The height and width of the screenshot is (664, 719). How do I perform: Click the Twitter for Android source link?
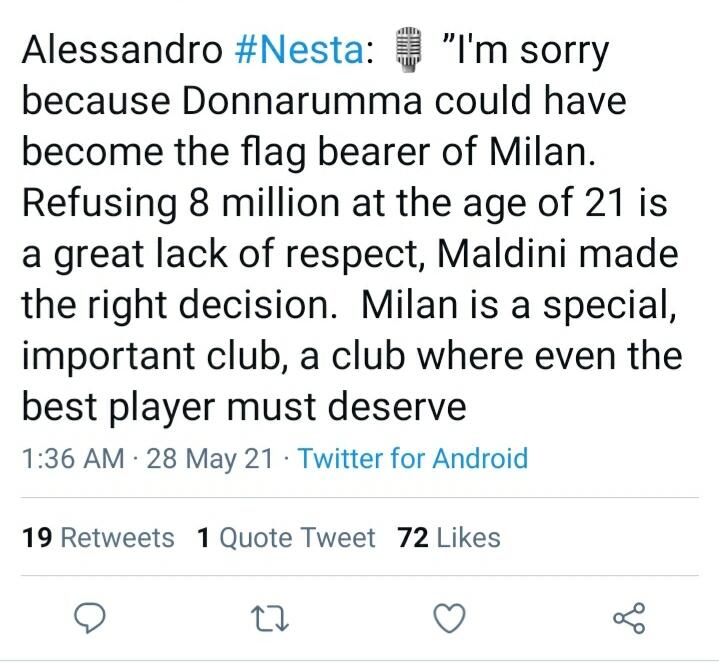pos(413,459)
